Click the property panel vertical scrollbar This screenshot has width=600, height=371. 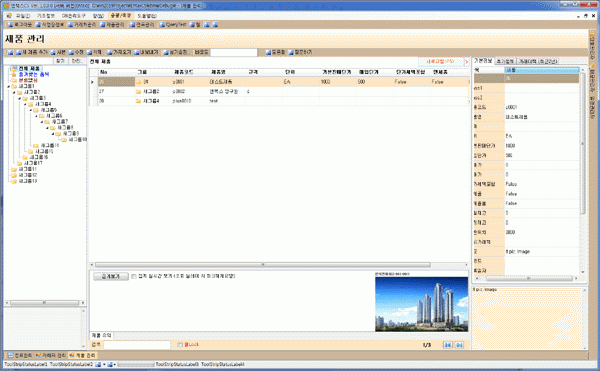[x=583, y=170]
